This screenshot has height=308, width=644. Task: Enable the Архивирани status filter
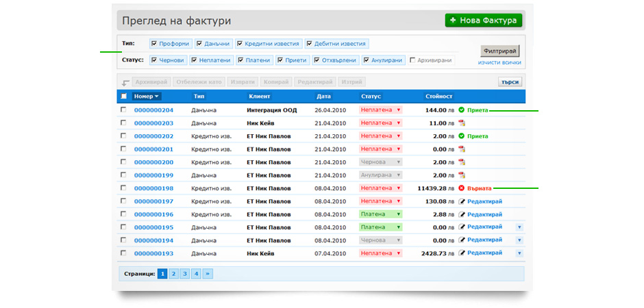[412, 60]
